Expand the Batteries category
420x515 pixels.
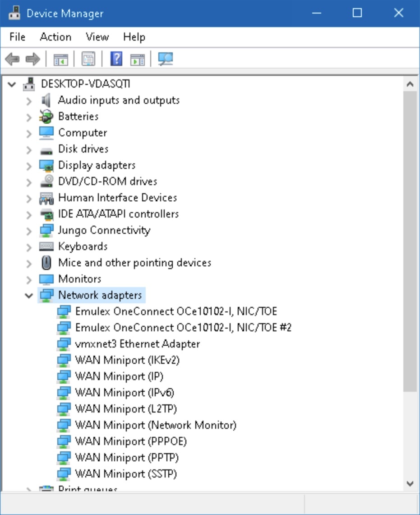(x=29, y=117)
